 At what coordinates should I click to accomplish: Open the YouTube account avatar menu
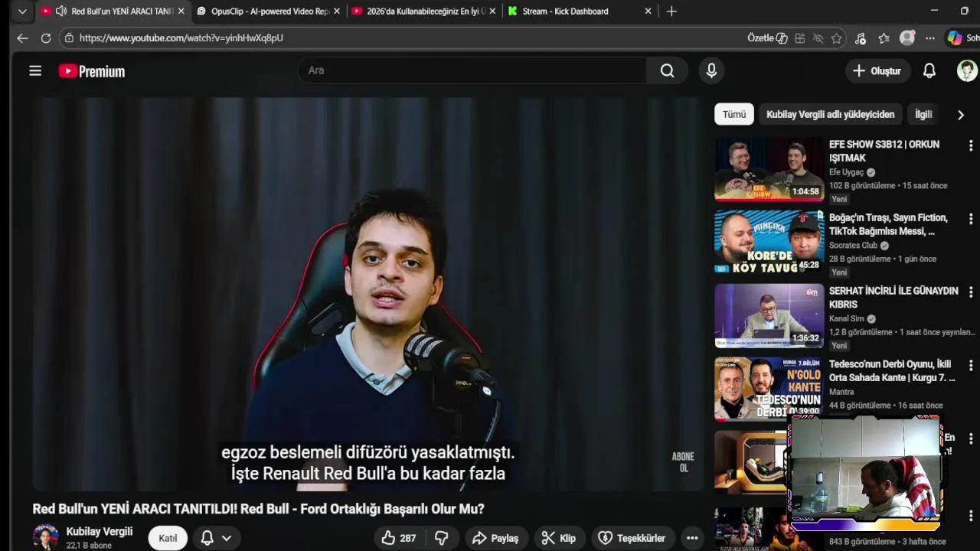[x=967, y=70]
